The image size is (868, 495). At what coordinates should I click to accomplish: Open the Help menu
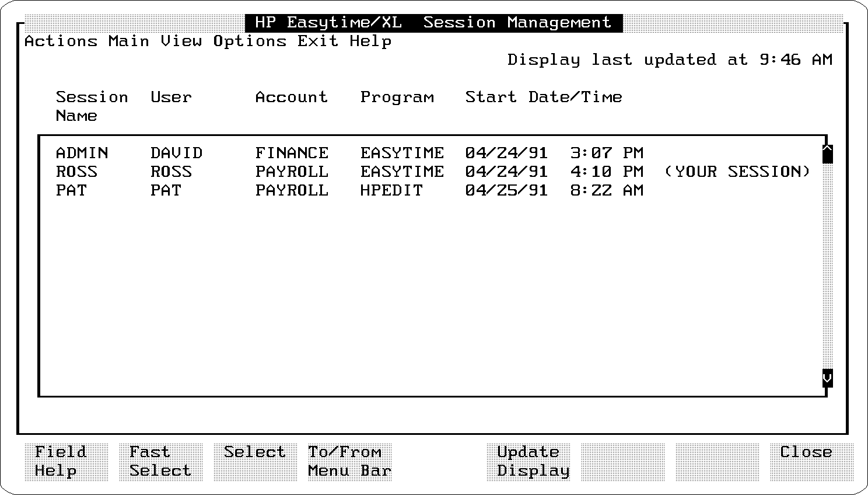pyautogui.click(x=370, y=41)
